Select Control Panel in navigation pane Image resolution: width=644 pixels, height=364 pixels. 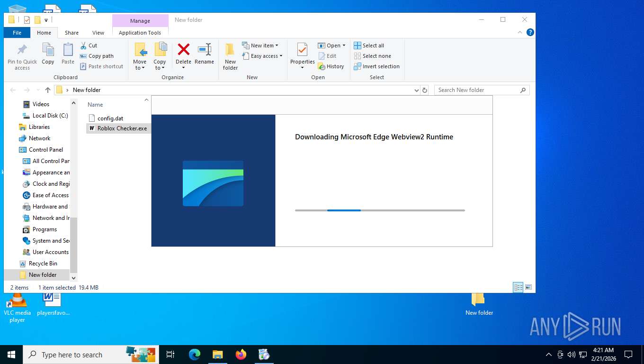point(45,150)
